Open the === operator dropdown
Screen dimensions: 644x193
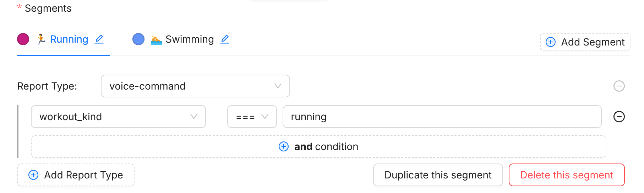pos(252,117)
